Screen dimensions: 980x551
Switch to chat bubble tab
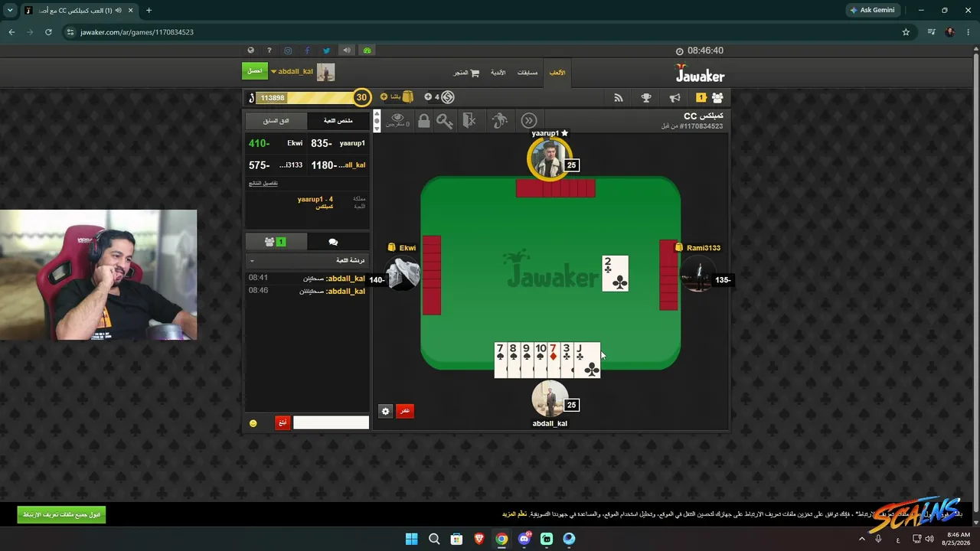click(333, 242)
